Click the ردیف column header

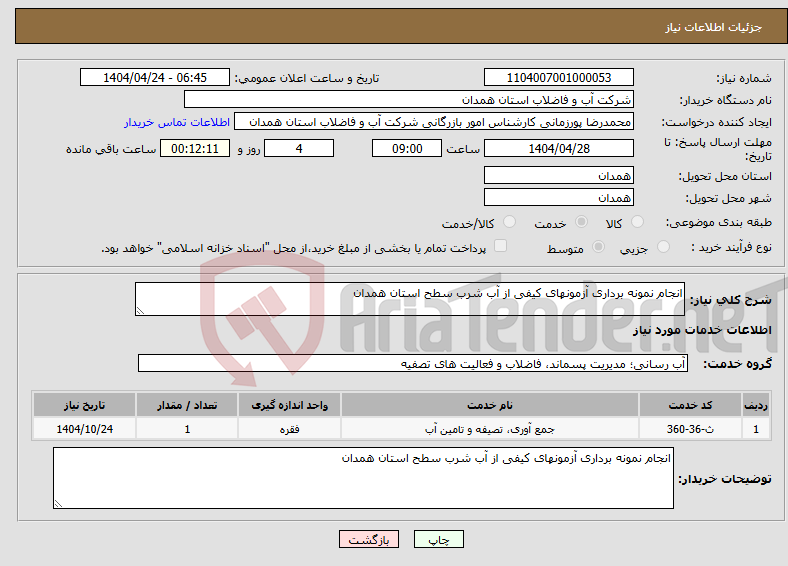756,405
